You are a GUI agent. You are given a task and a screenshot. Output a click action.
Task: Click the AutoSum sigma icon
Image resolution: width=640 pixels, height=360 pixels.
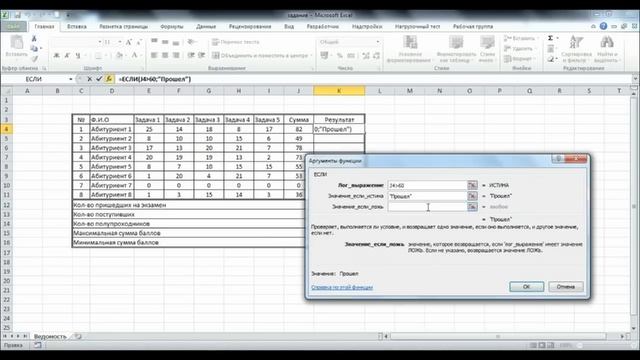[551, 38]
